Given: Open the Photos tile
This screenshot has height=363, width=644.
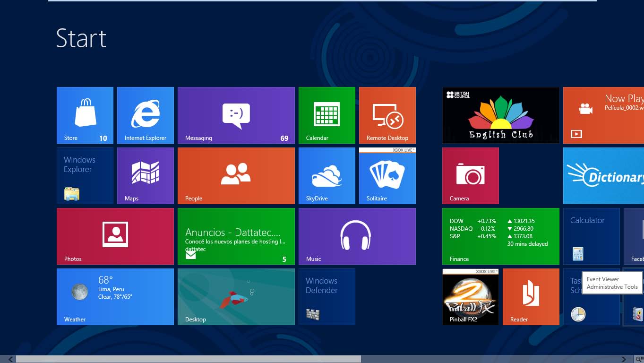Looking at the screenshot, I should pos(115,236).
